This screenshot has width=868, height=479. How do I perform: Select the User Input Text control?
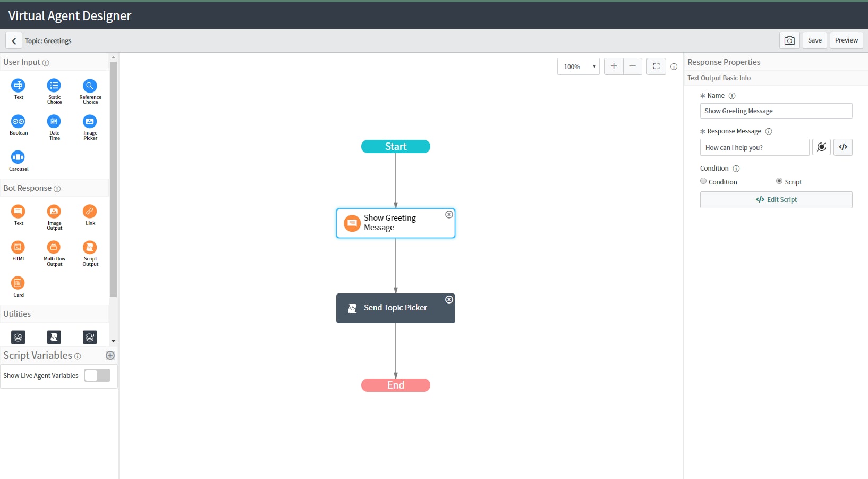[18, 86]
